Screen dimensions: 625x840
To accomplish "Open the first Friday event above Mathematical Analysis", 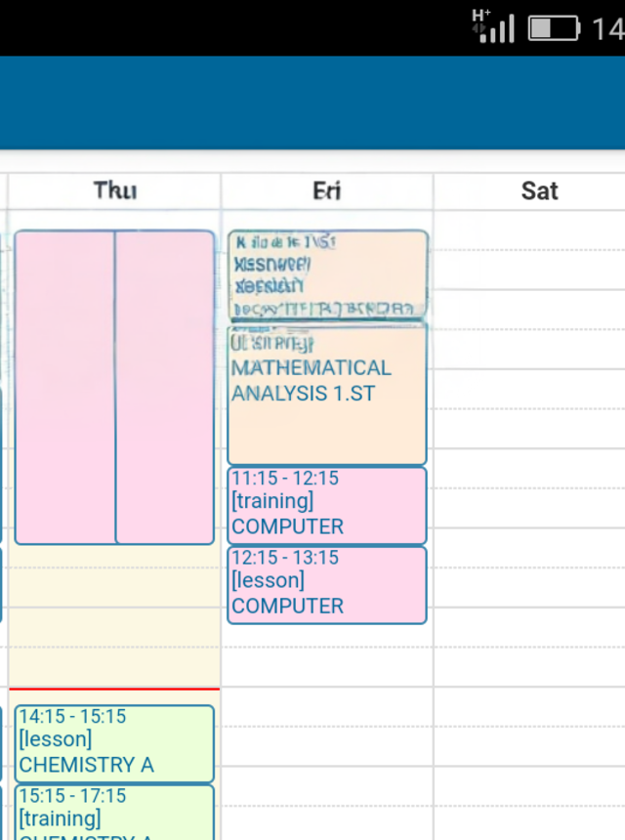I will point(327,274).
